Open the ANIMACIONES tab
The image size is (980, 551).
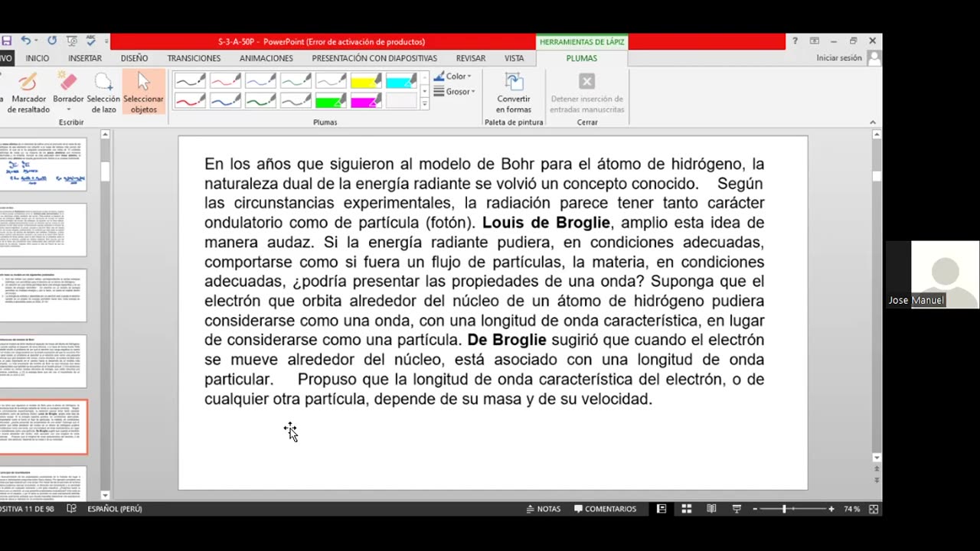tap(266, 58)
